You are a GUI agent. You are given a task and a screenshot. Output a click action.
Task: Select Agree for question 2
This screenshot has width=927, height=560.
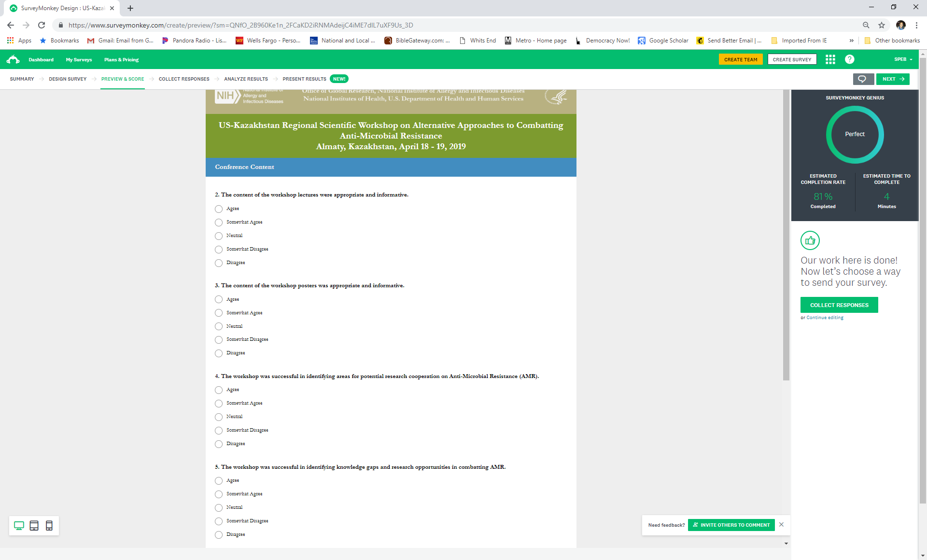pyautogui.click(x=219, y=209)
